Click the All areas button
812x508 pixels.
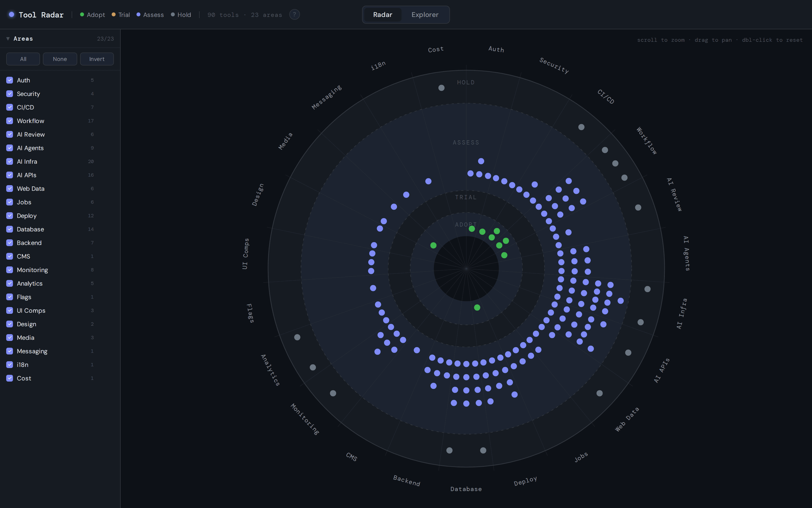point(23,59)
